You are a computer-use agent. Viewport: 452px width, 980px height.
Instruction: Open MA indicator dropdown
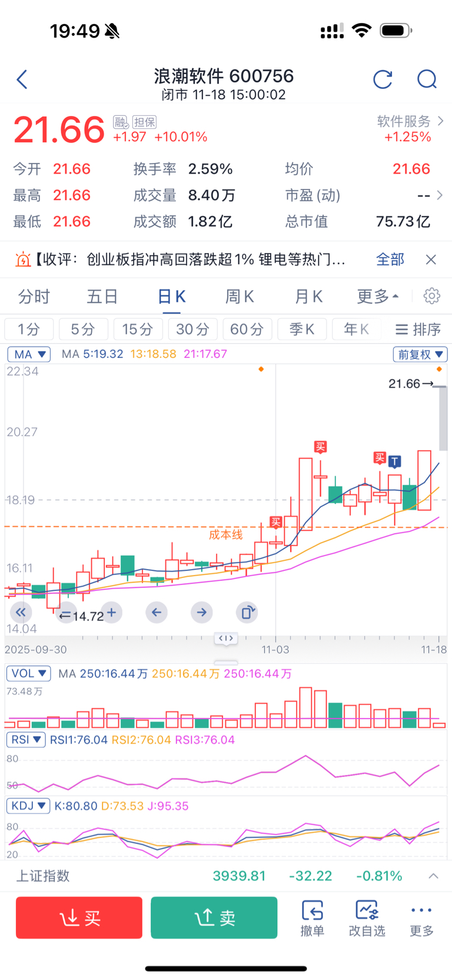pos(29,354)
